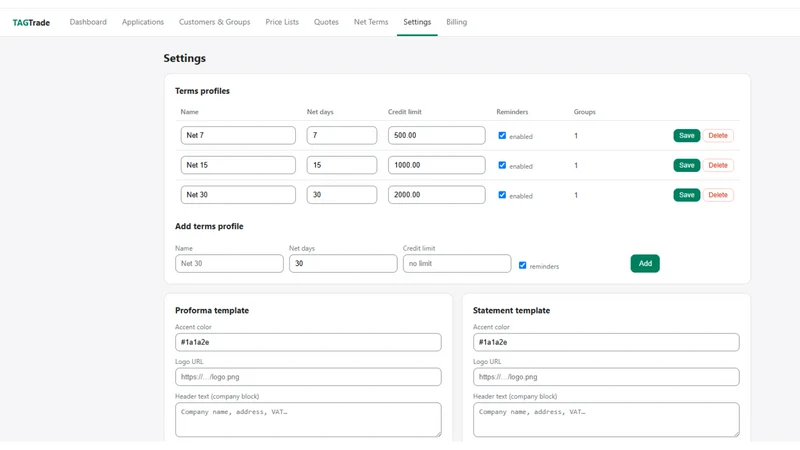This screenshot has height=450, width=800.
Task: Delete the Net 15 profile
Action: 718,165
